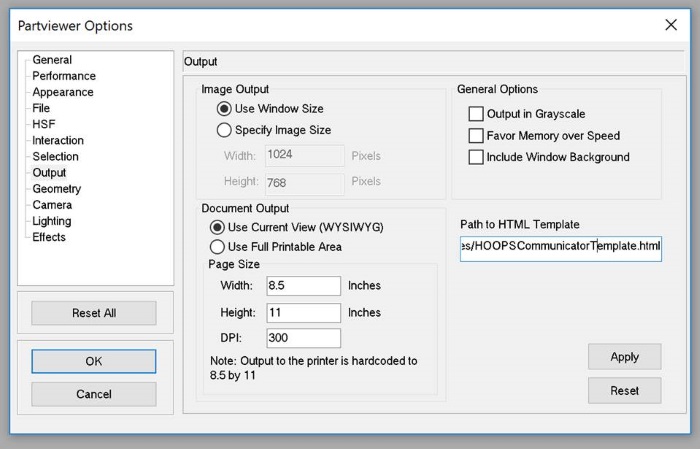This screenshot has width=700, height=449.
Task: Select the Use Window Size radio button
Action: click(x=224, y=109)
